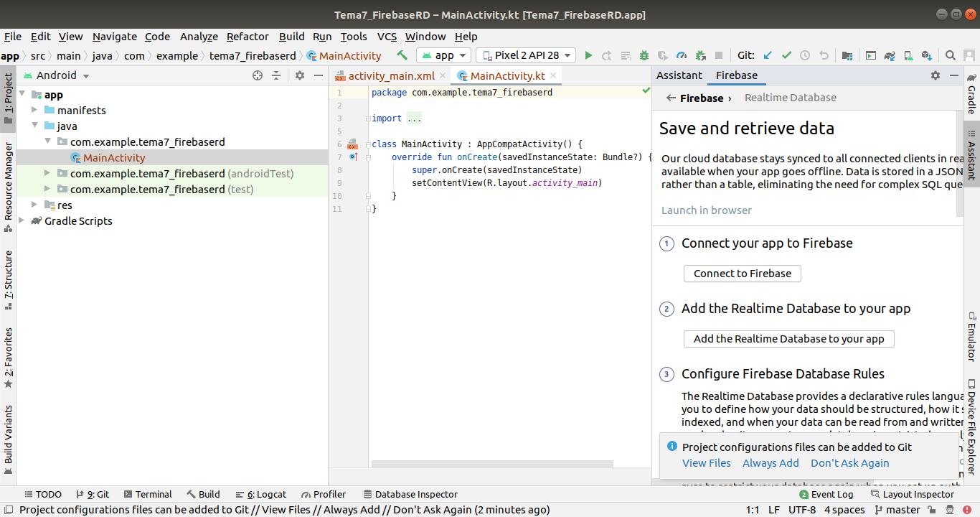Viewport: 980px width, 517px height.
Task: Click Always Add in Git notification
Action: coord(771,463)
